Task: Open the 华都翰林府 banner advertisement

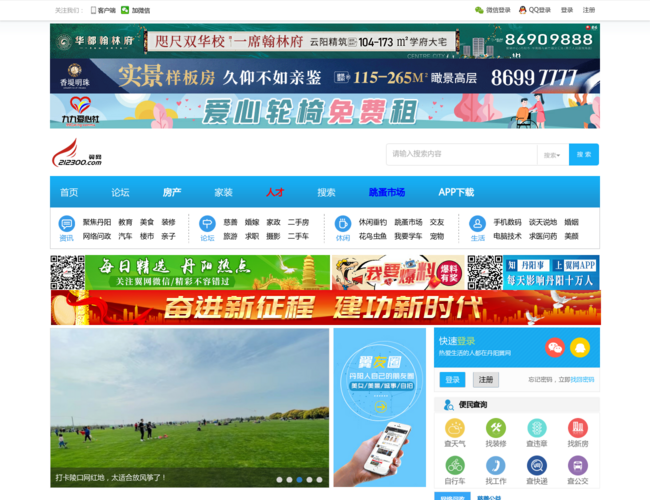Action: click(x=325, y=41)
